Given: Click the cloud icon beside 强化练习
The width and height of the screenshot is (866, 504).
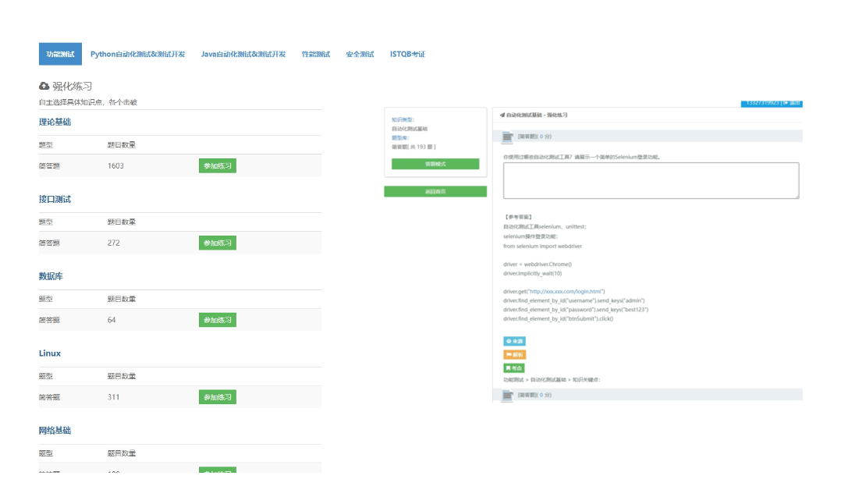Looking at the screenshot, I should tap(44, 86).
